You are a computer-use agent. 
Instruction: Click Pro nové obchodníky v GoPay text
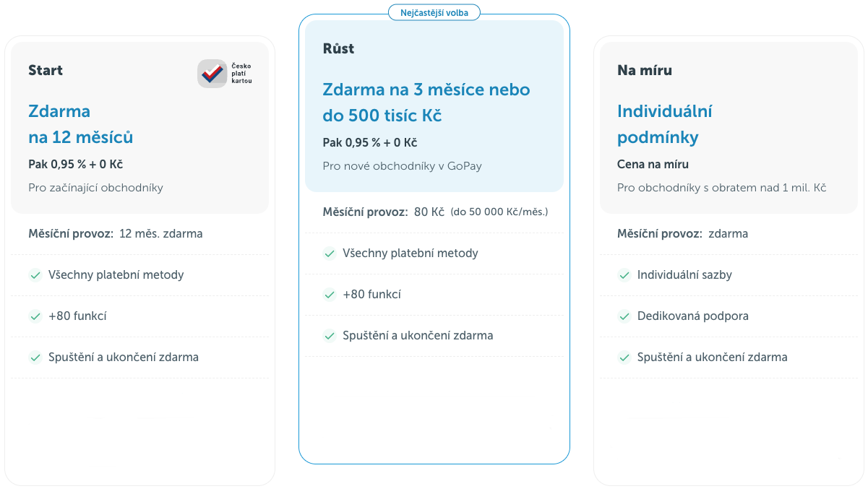pyautogui.click(x=402, y=166)
